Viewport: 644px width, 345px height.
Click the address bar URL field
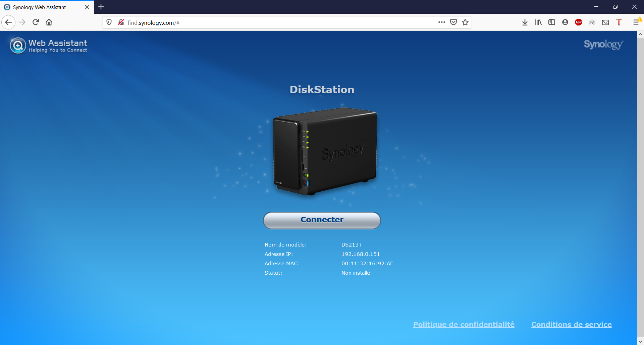point(235,22)
